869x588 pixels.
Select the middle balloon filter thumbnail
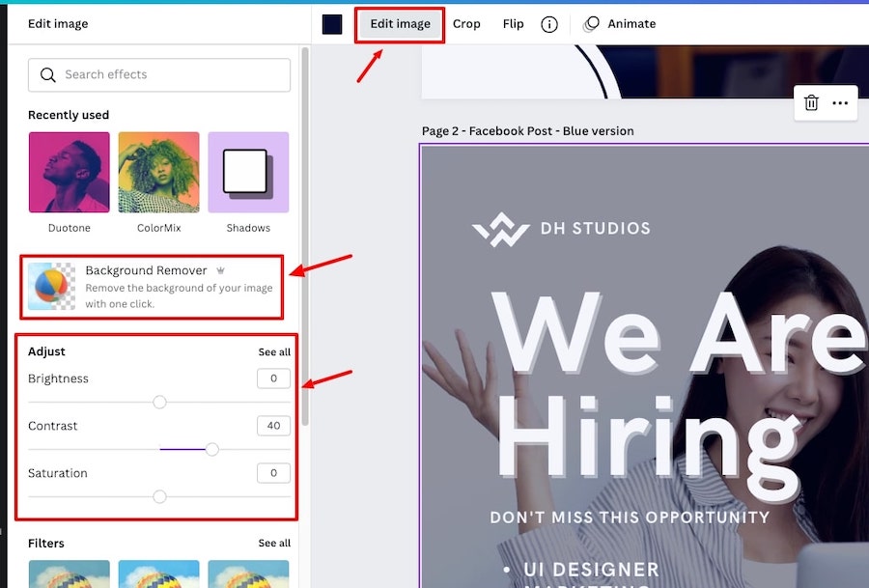[158, 574]
